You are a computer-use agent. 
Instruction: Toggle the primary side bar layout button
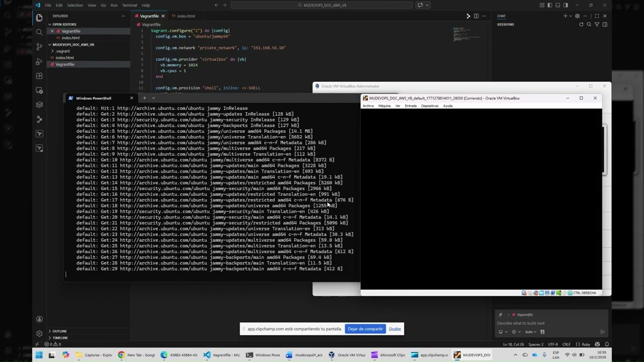click(x=550, y=5)
